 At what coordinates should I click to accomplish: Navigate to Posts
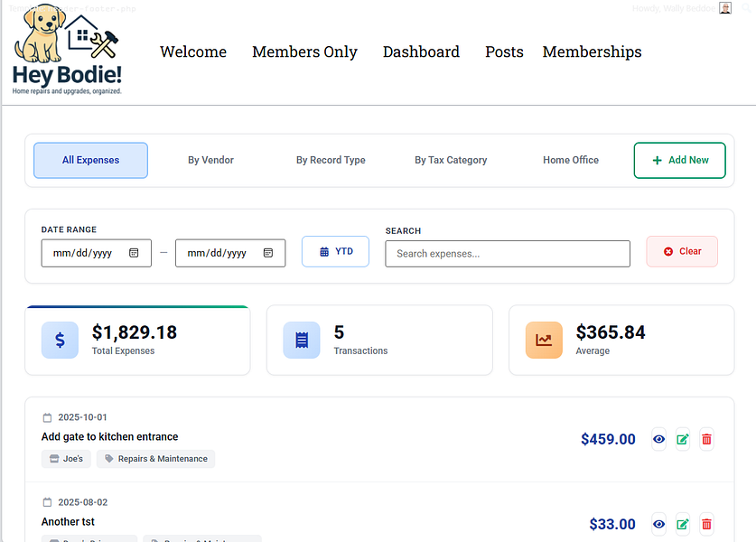pos(504,51)
